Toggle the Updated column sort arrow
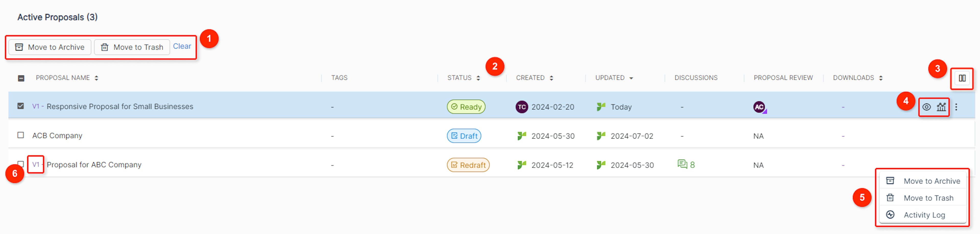The width and height of the screenshot is (980, 234). 631,78
